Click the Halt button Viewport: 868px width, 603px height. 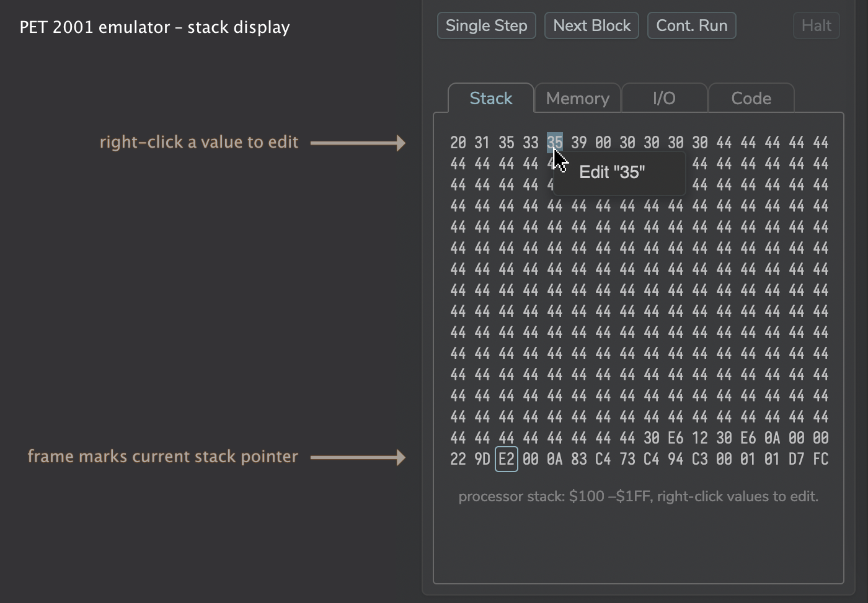click(x=816, y=25)
